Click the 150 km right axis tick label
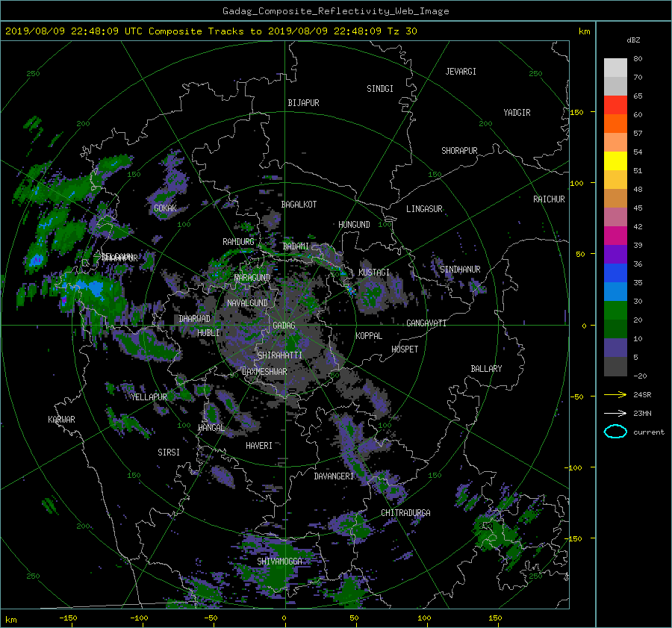 click(x=576, y=112)
